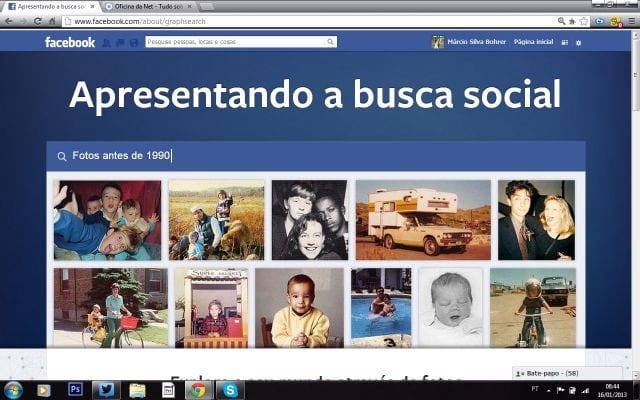Click the Facebook logo in the header

[x=70, y=42]
